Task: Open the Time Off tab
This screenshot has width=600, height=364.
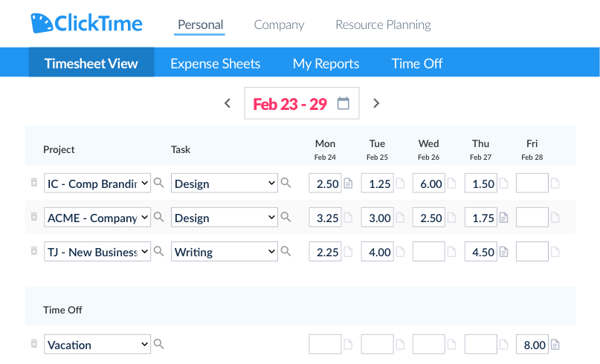Action: 417,63
